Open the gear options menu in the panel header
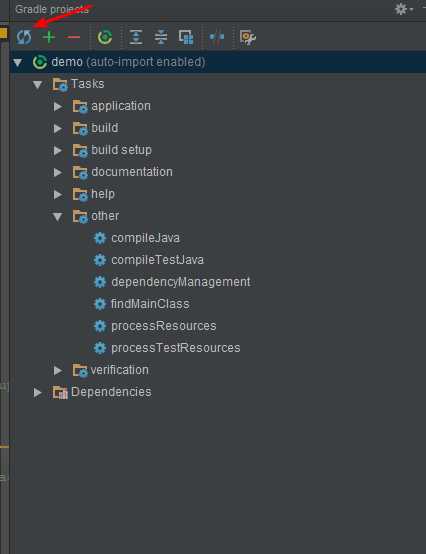426x554 pixels. (403, 9)
